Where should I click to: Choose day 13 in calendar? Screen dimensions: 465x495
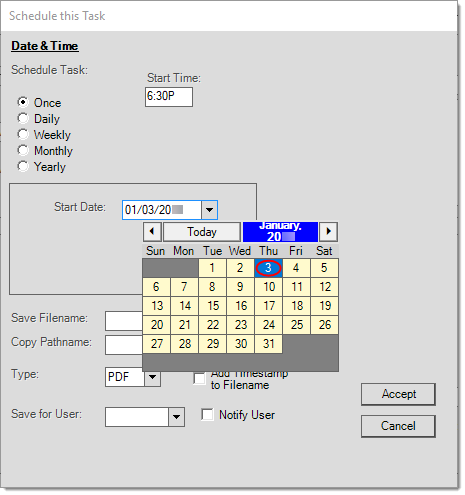coord(156,306)
